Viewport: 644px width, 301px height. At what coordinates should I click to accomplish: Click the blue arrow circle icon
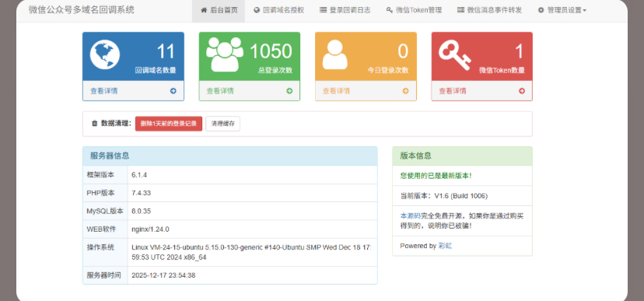[173, 91]
